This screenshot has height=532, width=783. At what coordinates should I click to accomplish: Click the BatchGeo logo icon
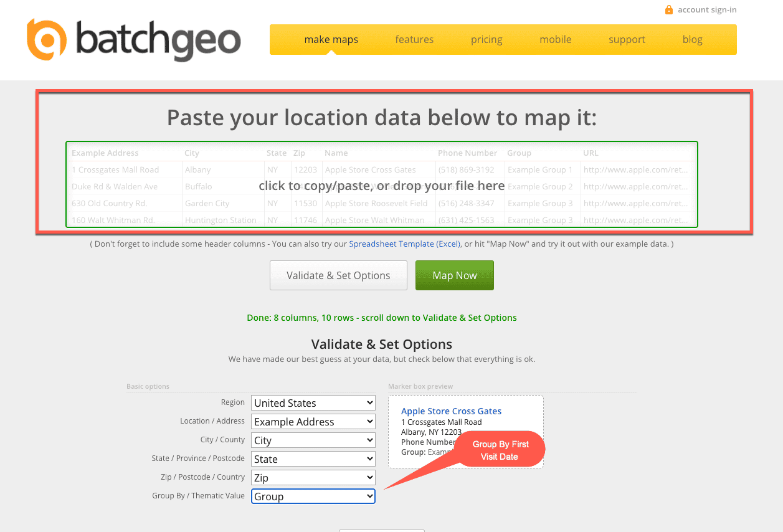tap(45, 40)
